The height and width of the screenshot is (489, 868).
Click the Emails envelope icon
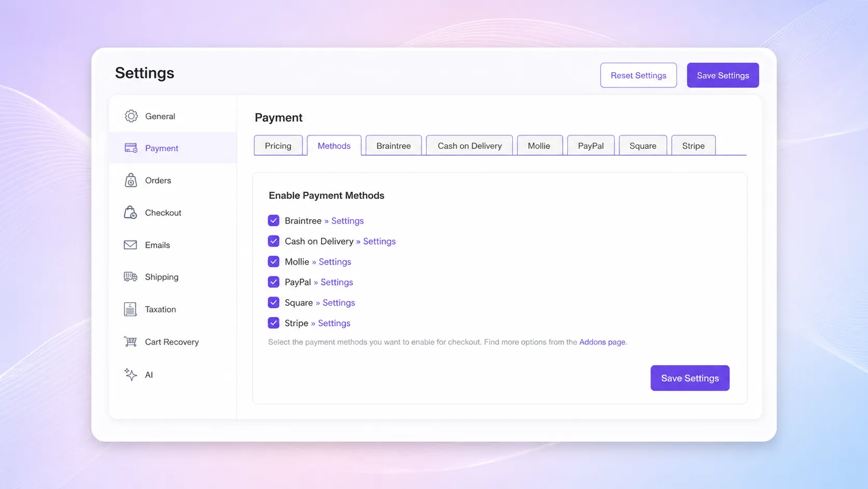pos(130,245)
